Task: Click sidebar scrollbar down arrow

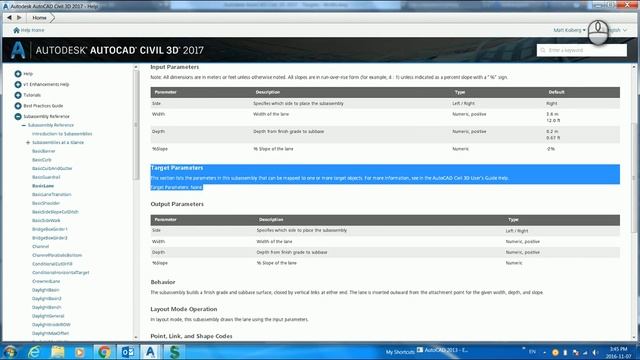Action: pos(136,337)
